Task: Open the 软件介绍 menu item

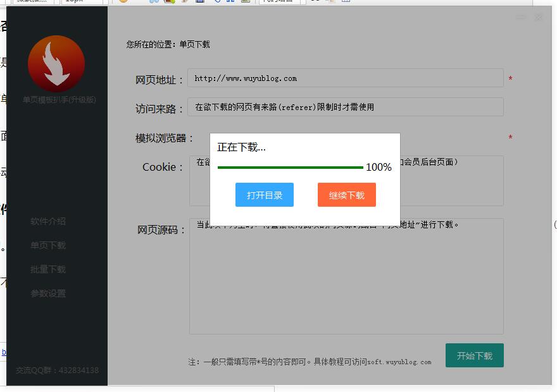Action: tap(48, 221)
